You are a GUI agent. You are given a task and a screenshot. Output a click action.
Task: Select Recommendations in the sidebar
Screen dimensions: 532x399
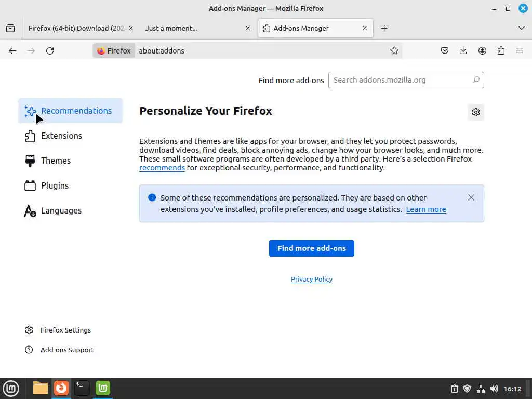coord(70,111)
